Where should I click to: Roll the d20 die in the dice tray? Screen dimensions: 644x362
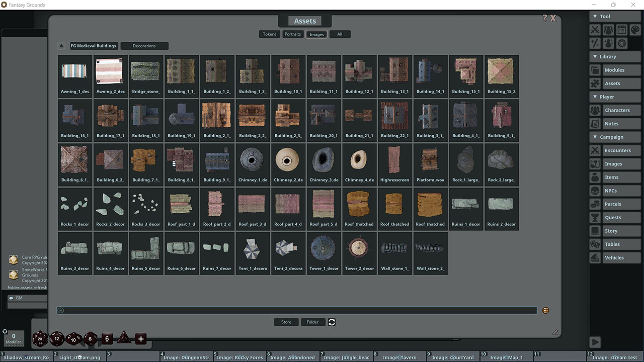(x=40, y=339)
